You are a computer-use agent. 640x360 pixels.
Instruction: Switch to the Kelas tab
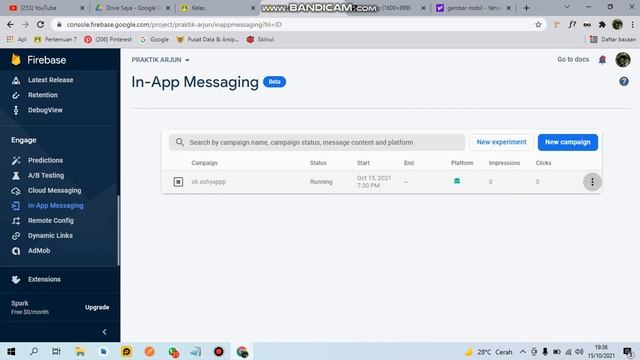(x=218, y=8)
